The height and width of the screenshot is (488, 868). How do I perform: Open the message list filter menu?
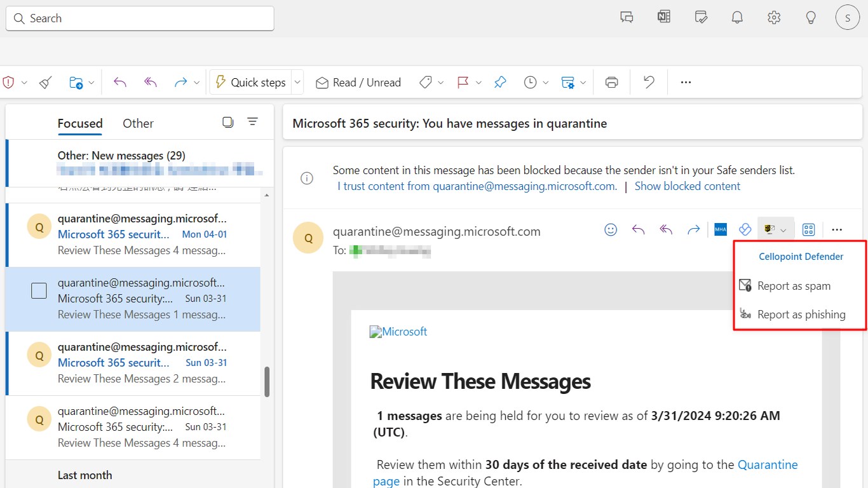pyautogui.click(x=252, y=122)
